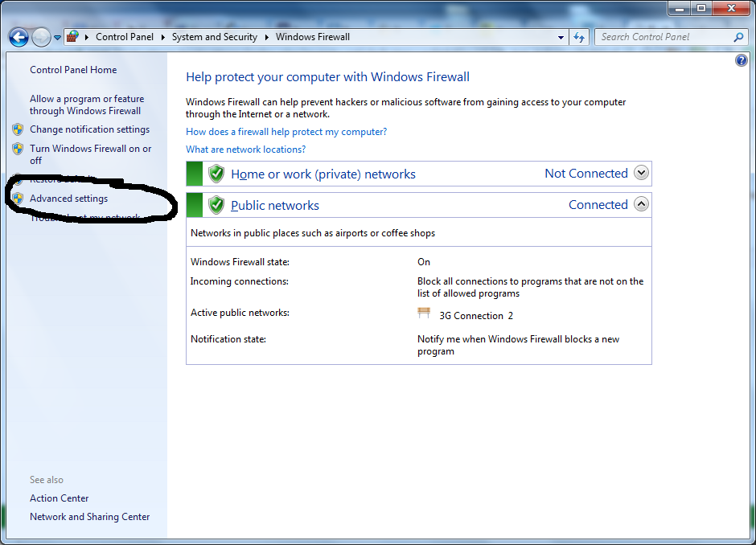Click Incoming connections label

(239, 281)
